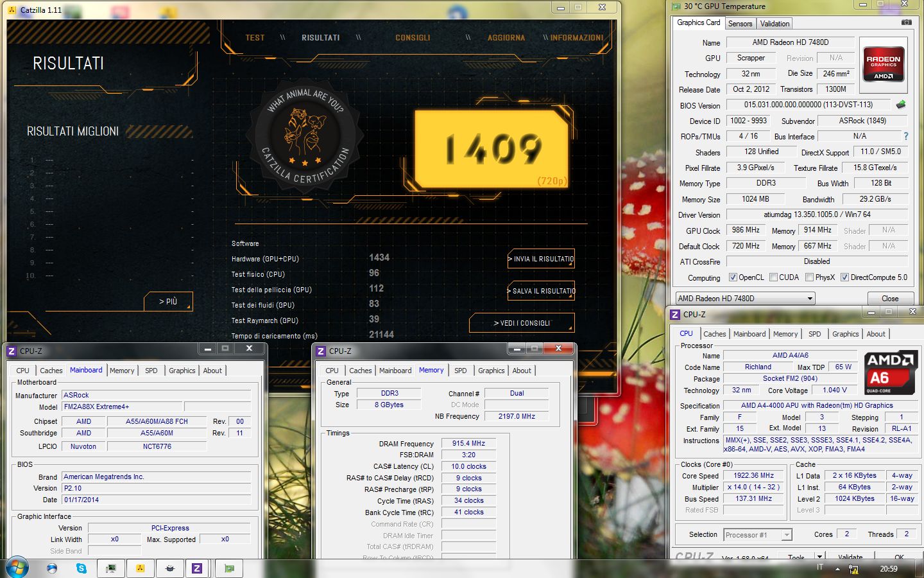Open the Processor #1 selection dropdown
This screenshot has height=578, width=924.
tap(758, 534)
